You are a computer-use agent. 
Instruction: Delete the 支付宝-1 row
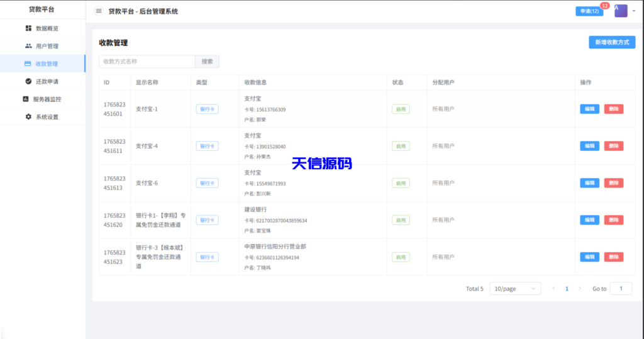(614, 109)
